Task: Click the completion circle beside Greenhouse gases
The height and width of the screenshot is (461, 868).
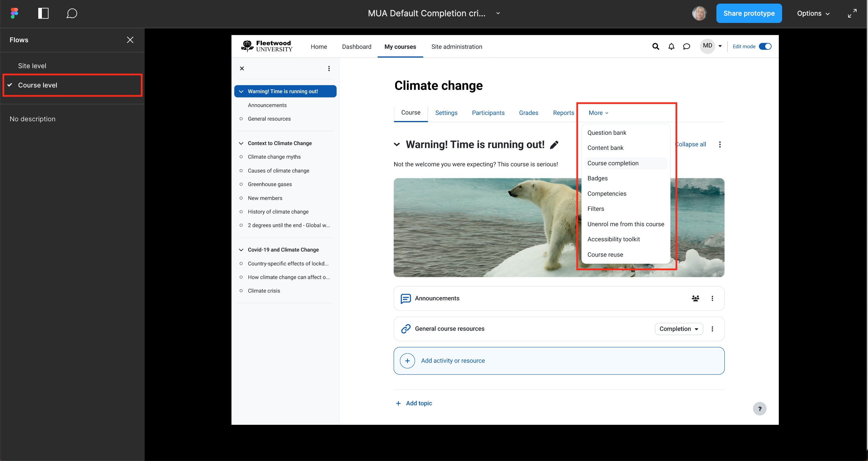Action: 241,184
